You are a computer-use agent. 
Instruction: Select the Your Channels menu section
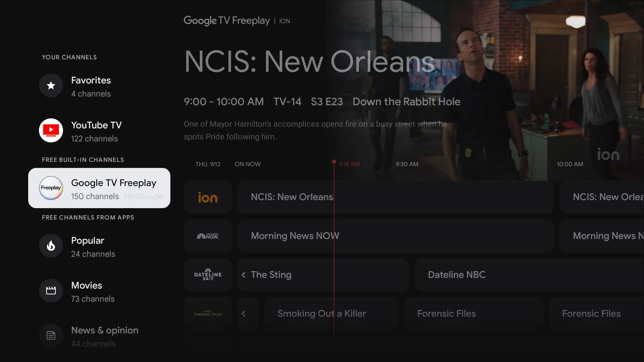pos(69,57)
